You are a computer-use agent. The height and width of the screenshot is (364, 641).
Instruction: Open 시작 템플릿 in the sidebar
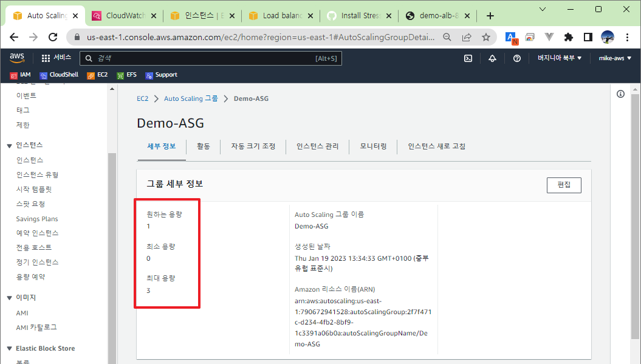(x=34, y=190)
